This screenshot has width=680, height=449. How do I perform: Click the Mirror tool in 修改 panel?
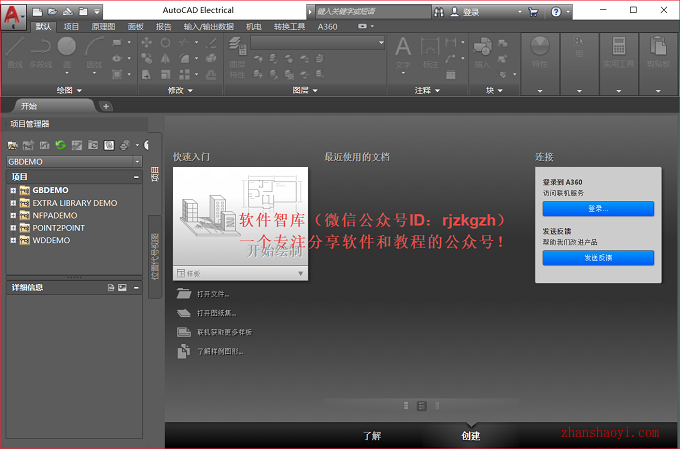165,59
